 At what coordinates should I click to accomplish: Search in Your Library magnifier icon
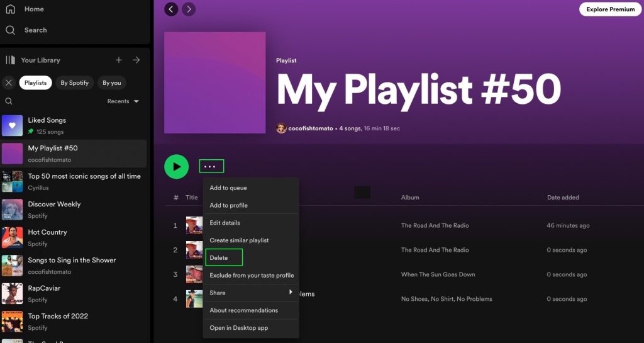9,101
